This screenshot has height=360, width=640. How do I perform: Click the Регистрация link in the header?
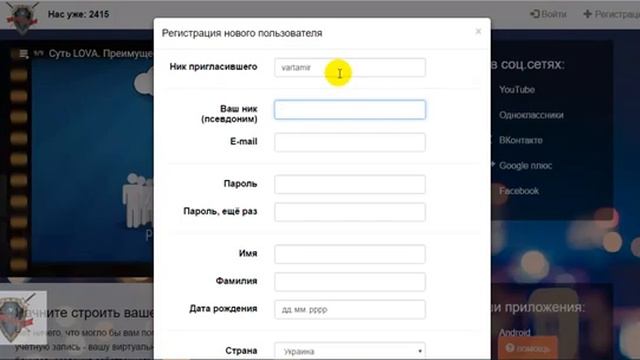click(x=611, y=14)
